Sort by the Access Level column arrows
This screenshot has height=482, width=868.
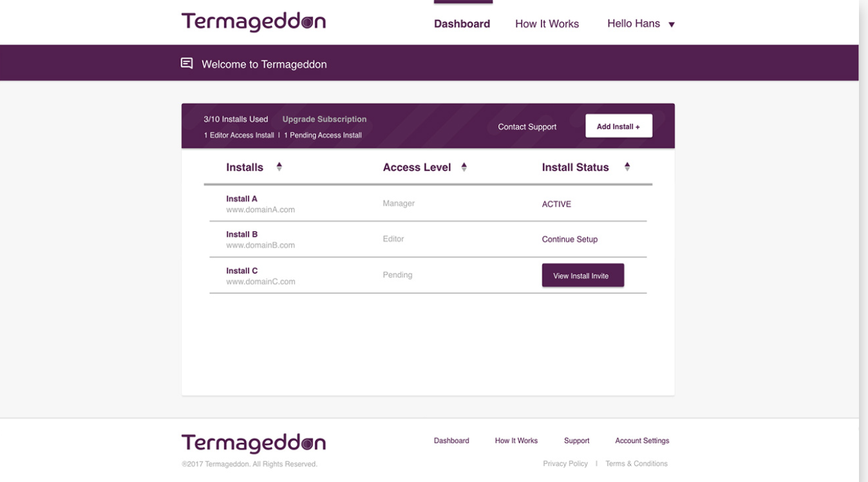[464, 167]
